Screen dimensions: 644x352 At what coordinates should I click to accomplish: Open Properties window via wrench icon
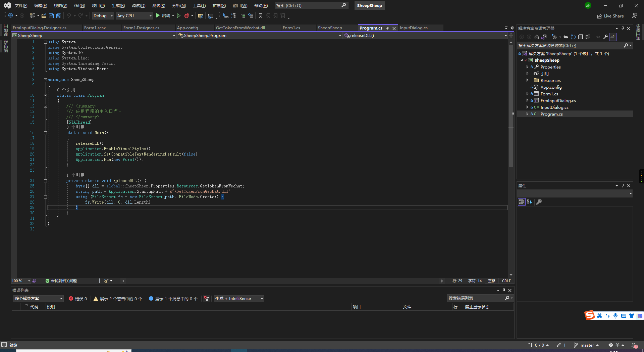(x=606, y=37)
